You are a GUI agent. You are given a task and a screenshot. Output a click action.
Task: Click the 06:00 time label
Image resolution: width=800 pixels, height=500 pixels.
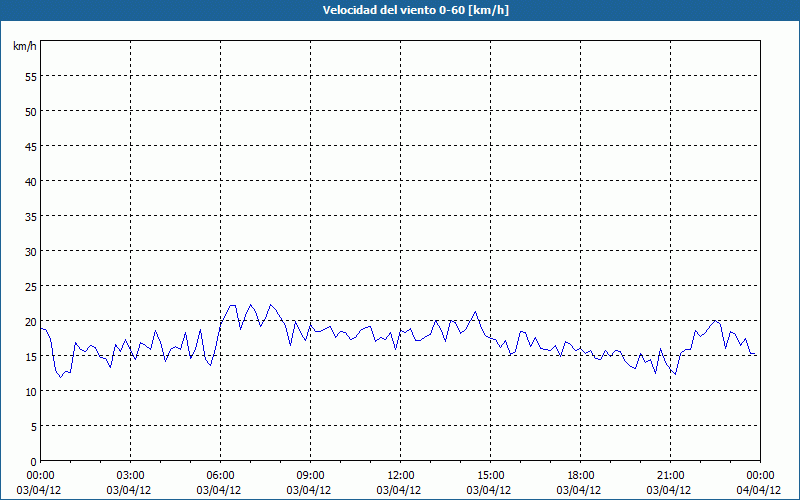(220, 475)
